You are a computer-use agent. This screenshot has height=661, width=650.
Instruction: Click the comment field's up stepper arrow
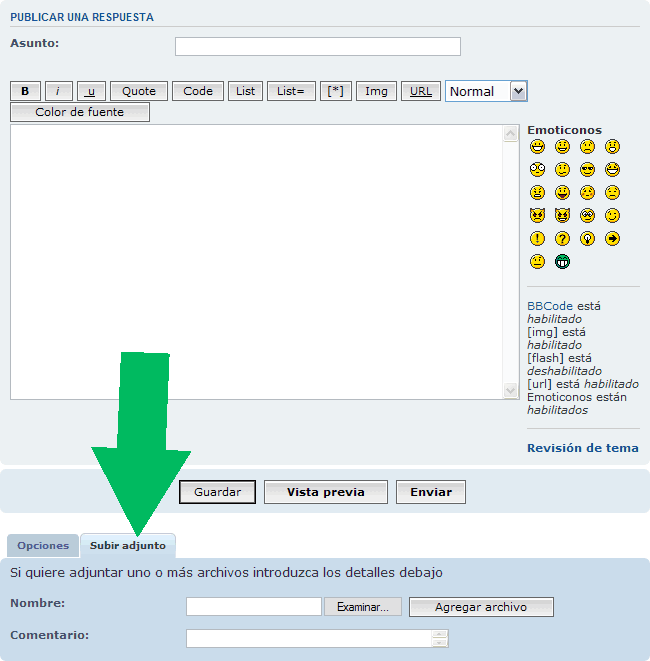[440, 634]
